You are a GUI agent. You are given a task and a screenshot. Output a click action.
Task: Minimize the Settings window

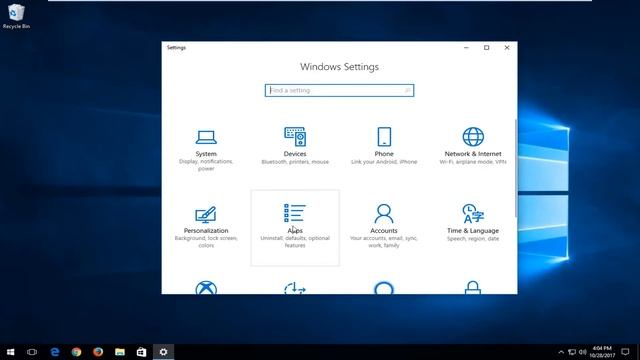coord(466,48)
